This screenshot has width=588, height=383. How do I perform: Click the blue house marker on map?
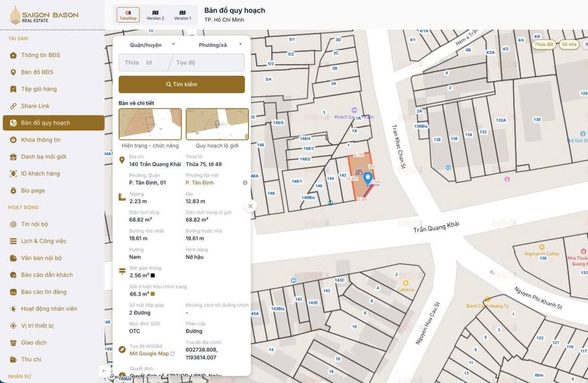point(367,178)
